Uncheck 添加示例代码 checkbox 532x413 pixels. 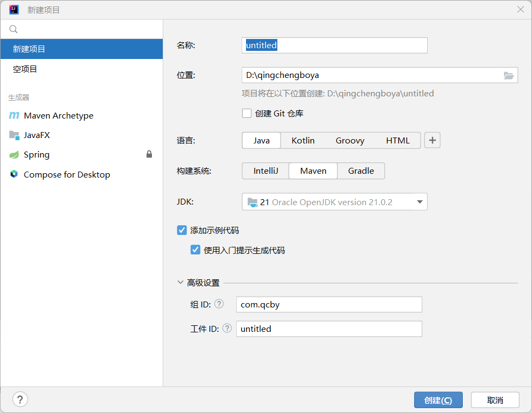[182, 230]
